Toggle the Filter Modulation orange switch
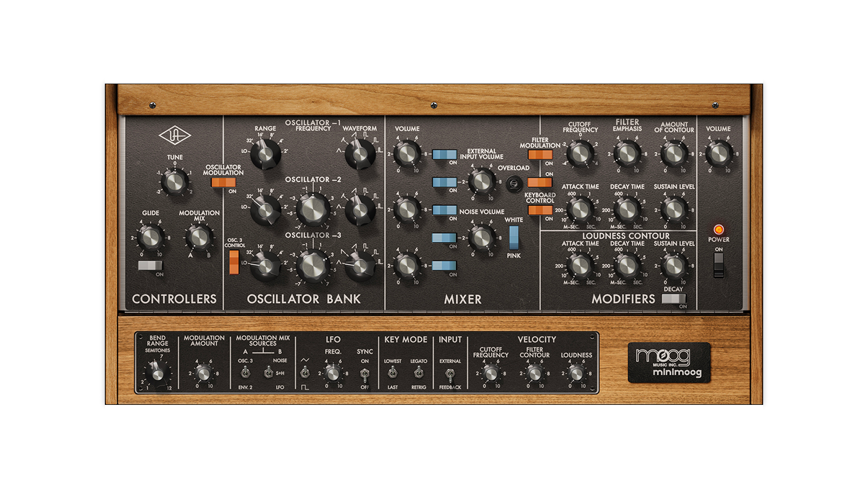868x488 pixels. point(540,155)
